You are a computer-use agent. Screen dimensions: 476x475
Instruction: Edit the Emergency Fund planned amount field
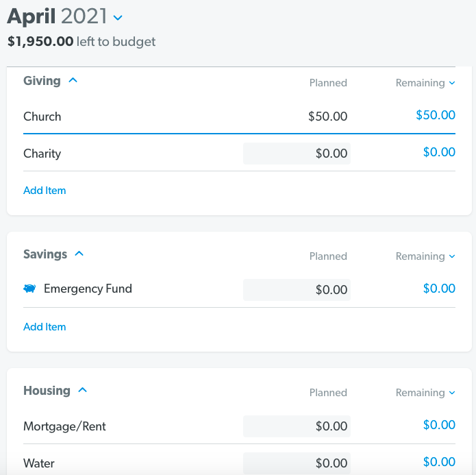[x=297, y=290]
